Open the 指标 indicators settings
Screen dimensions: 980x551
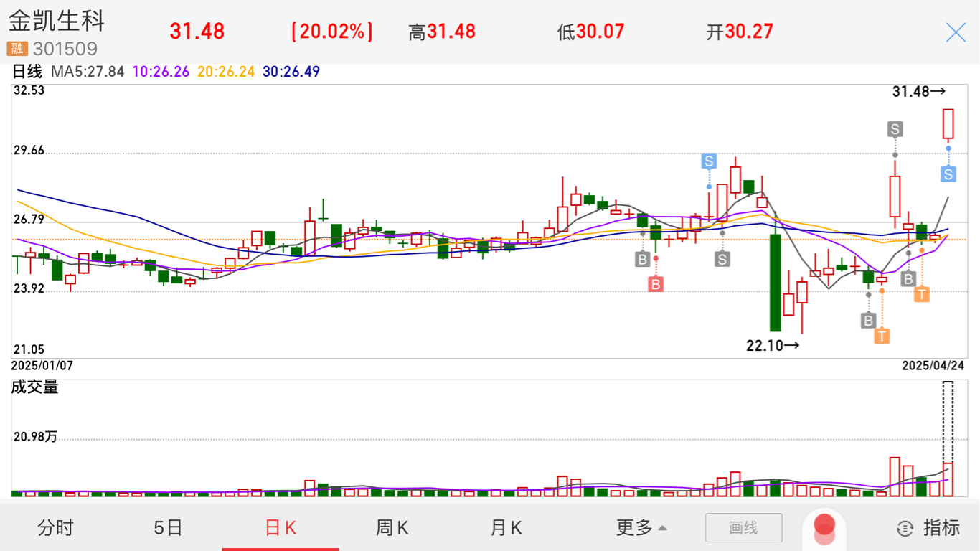[928, 528]
